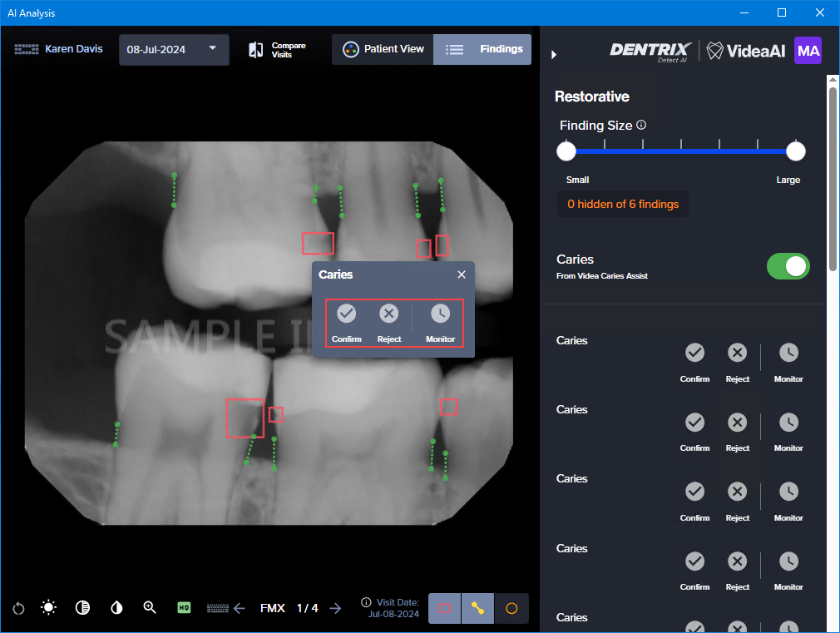Click the green HQ image quality icon
Screen dimensions: 840x633
185,608
